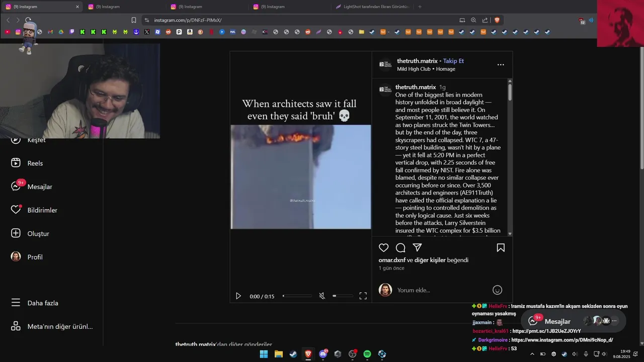Click the video progress bar

tap(297, 296)
